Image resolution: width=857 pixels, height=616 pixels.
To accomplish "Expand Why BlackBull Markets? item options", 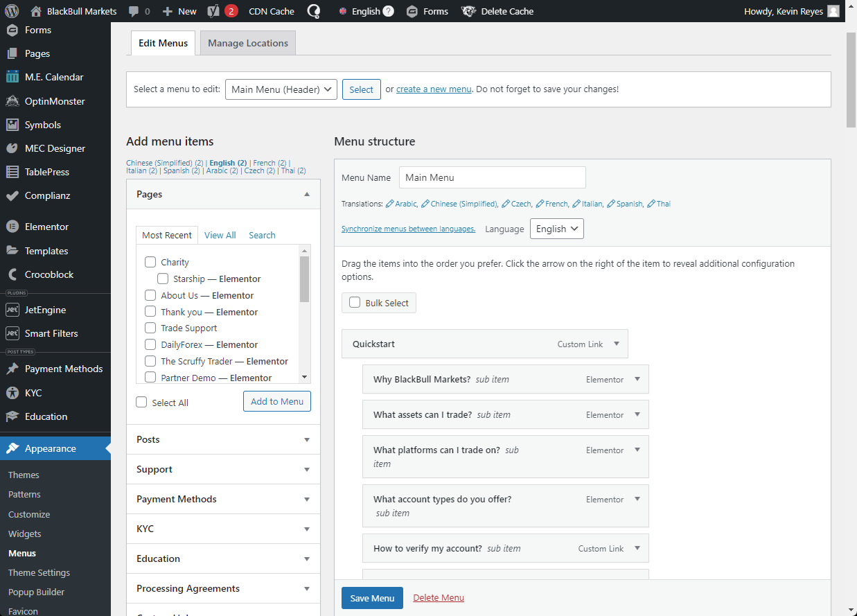I will 637,379.
